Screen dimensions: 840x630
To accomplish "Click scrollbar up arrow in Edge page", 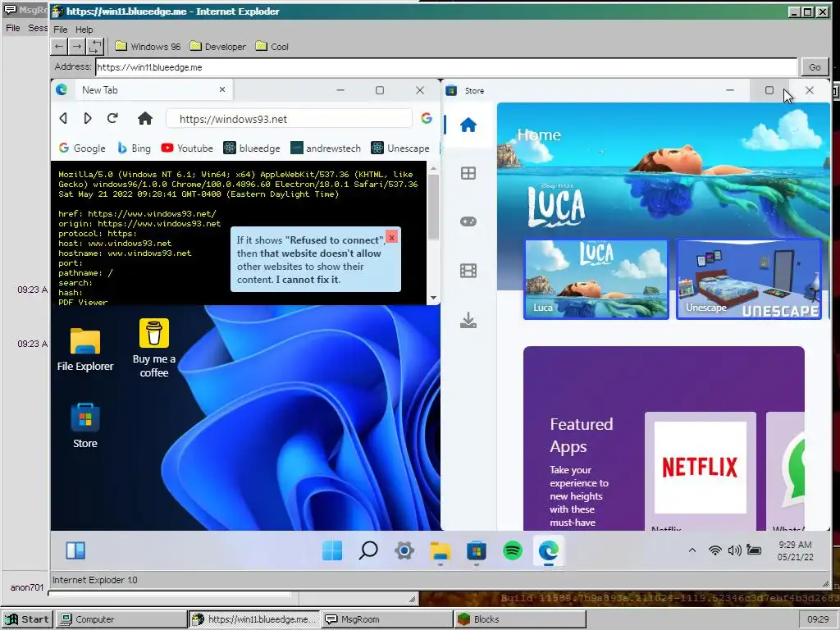I will [433, 169].
